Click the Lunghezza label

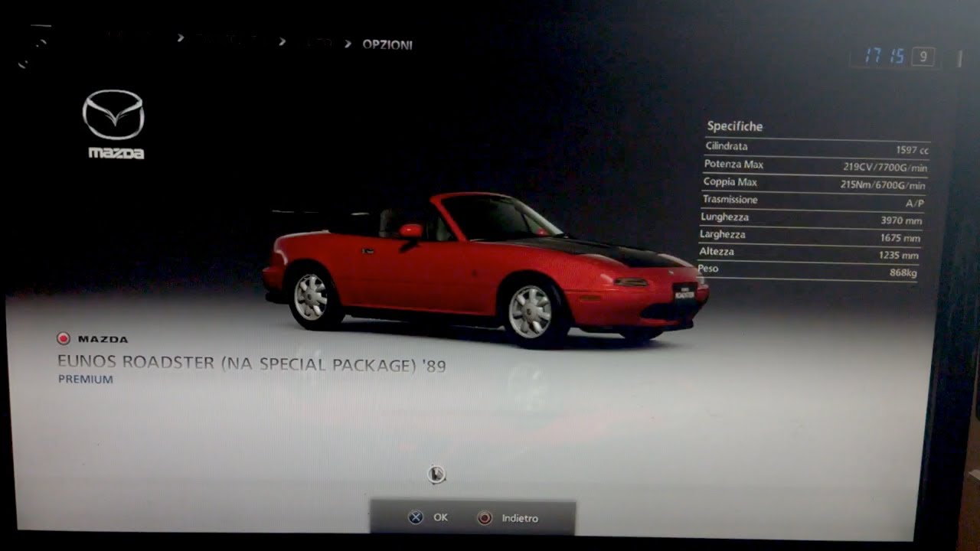tap(724, 217)
